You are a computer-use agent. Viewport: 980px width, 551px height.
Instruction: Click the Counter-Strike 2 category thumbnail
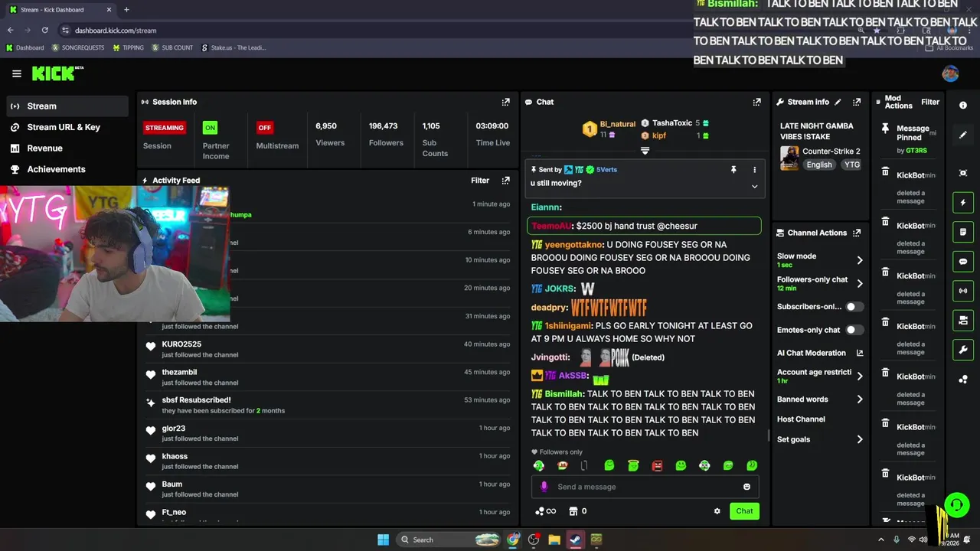point(789,158)
